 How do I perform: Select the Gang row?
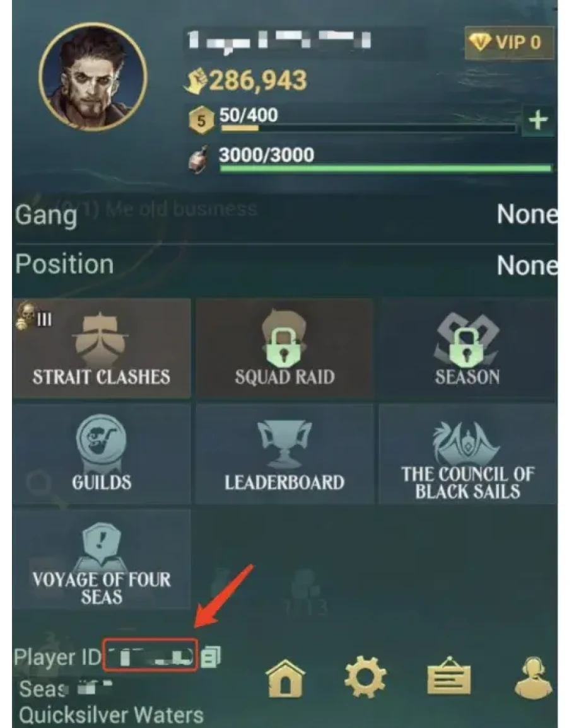(285, 216)
